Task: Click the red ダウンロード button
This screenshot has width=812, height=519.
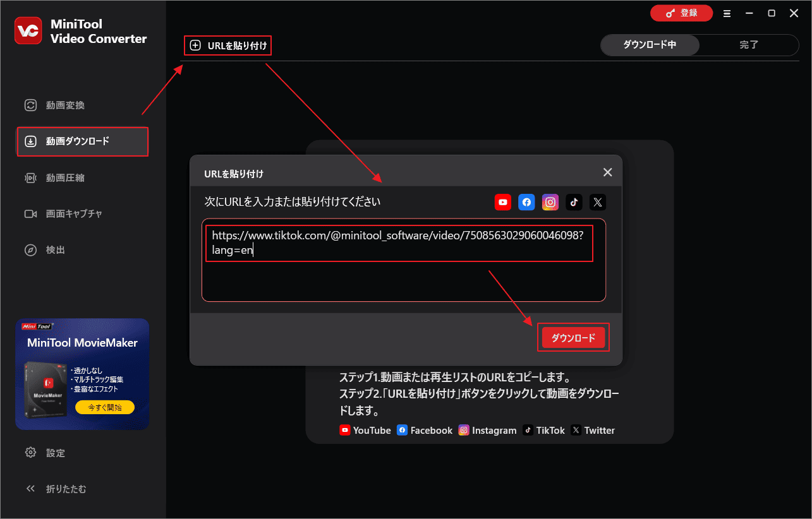Action: (x=574, y=338)
